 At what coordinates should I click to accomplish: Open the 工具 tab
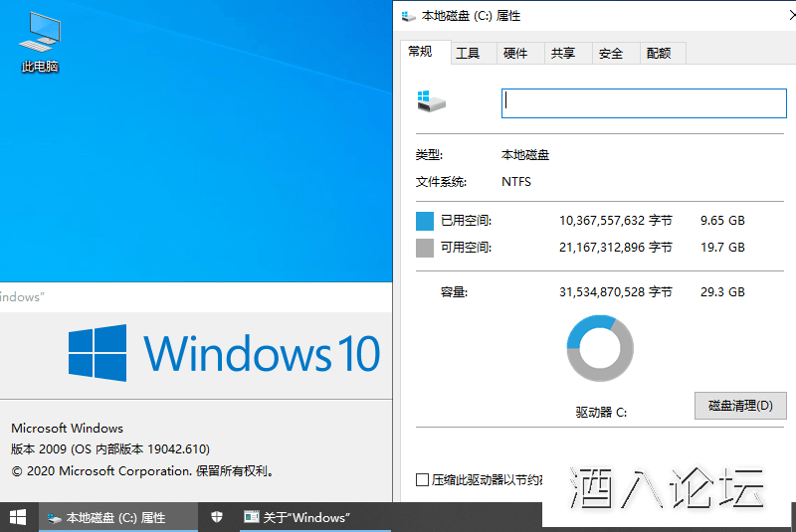[x=474, y=54]
